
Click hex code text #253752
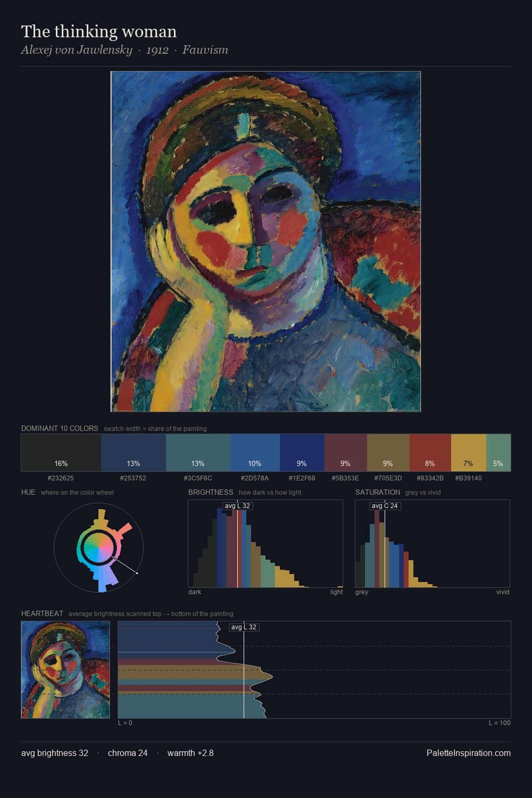[x=133, y=478]
